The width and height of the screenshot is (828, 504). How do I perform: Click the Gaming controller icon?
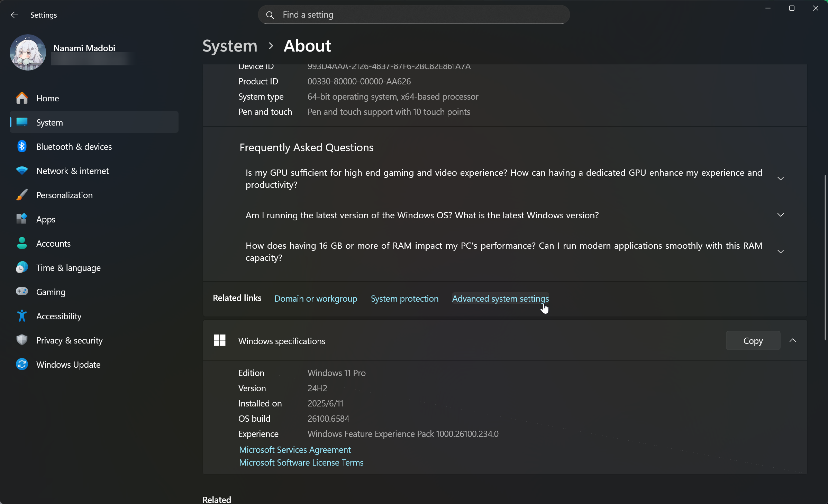pos(22,292)
